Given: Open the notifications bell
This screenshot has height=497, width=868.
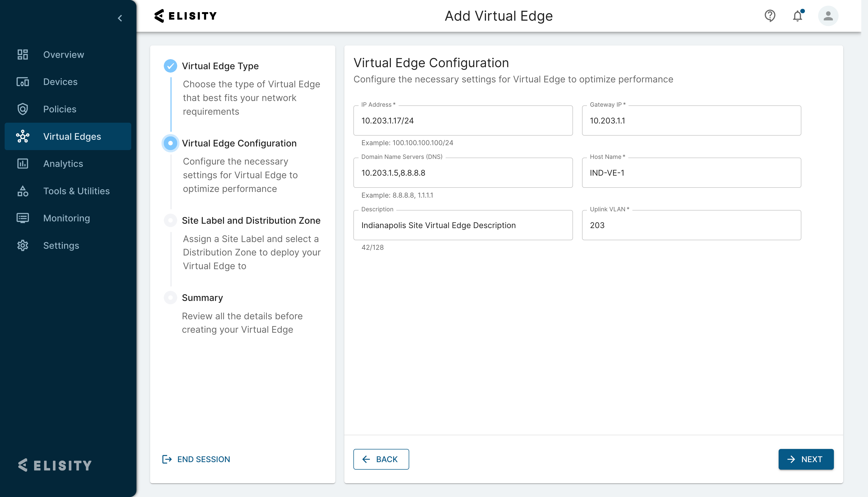Looking at the screenshot, I should coord(798,16).
